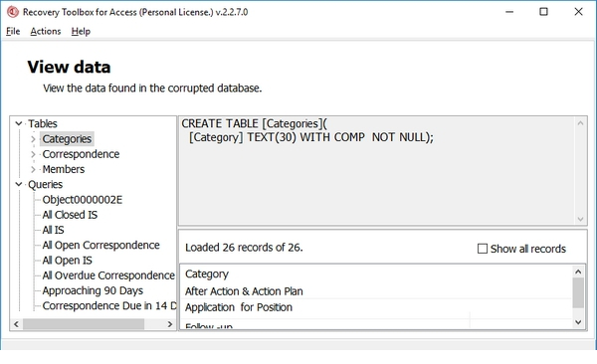
Task: Collapse the Queries tree node
Action: pyautogui.click(x=18, y=184)
